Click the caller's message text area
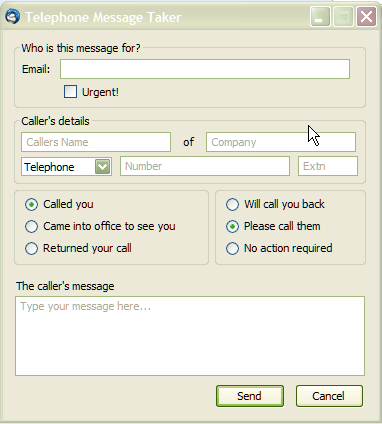382x424 pixels. tap(190, 336)
